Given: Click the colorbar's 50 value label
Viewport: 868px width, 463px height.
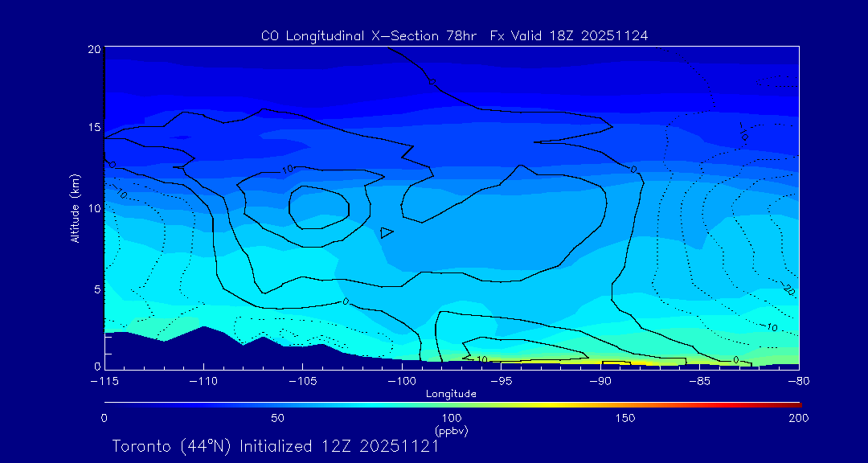Looking at the screenshot, I should pyautogui.click(x=277, y=418).
